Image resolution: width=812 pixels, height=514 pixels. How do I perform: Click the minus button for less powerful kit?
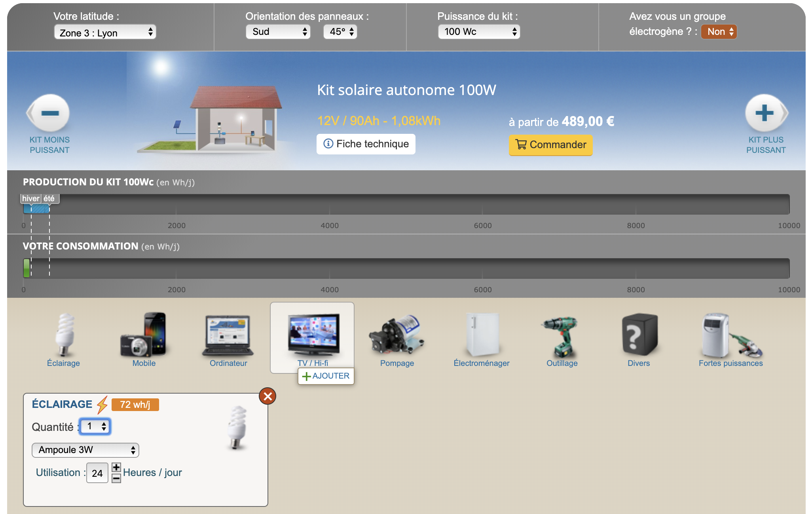(x=49, y=113)
